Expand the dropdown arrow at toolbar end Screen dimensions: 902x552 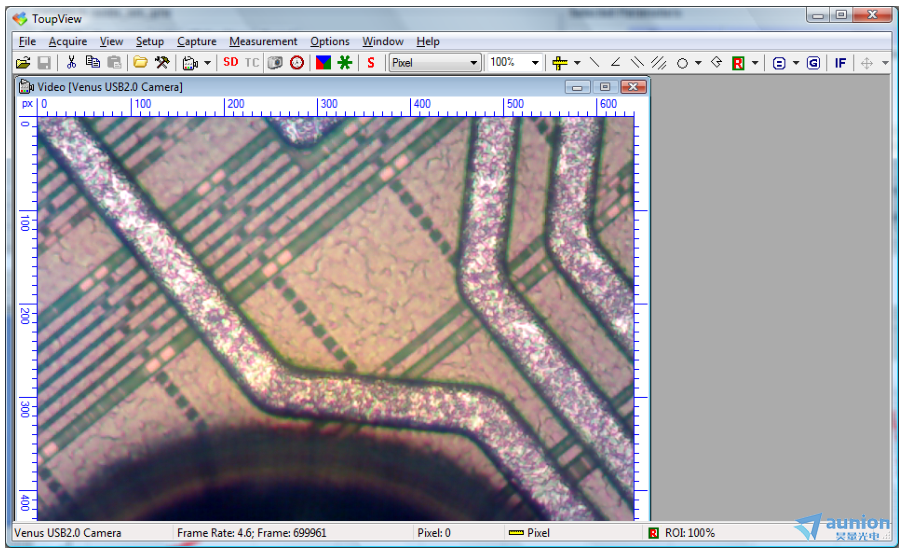point(885,63)
